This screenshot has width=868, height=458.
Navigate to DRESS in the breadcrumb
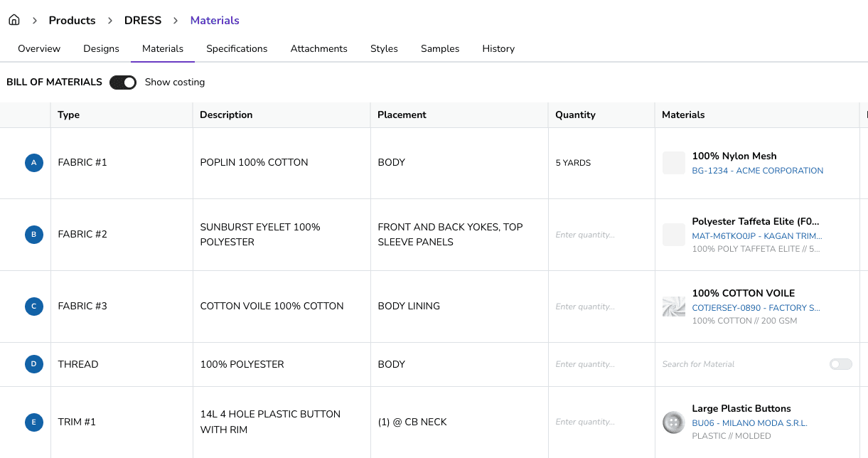(143, 21)
